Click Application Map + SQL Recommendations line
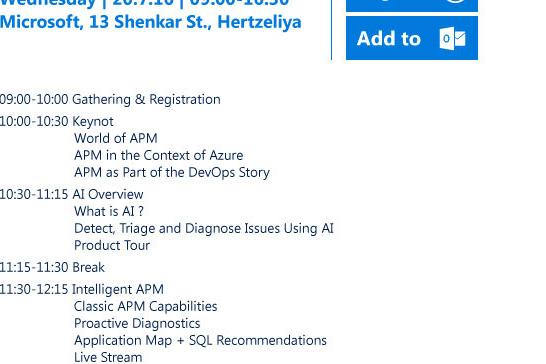 [x=200, y=341]
